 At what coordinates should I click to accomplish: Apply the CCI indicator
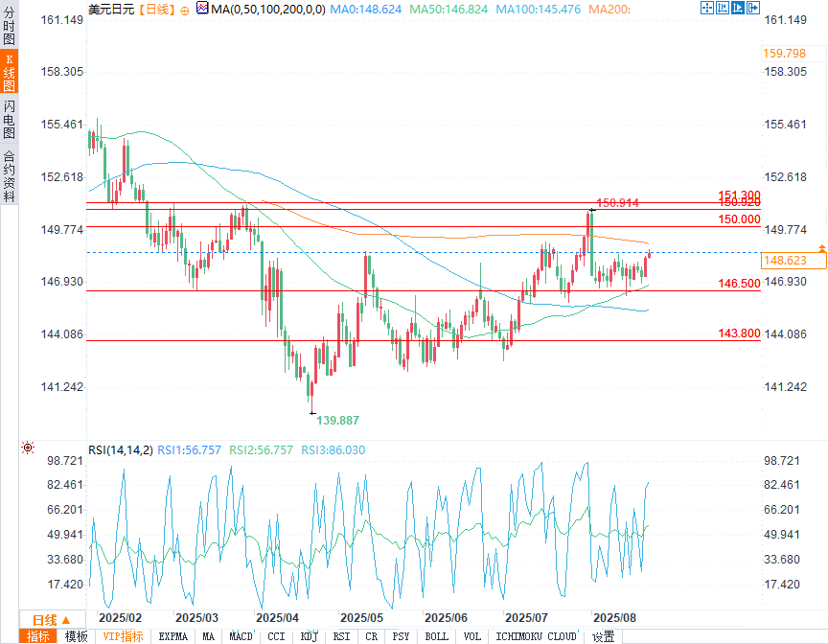pyautogui.click(x=276, y=636)
